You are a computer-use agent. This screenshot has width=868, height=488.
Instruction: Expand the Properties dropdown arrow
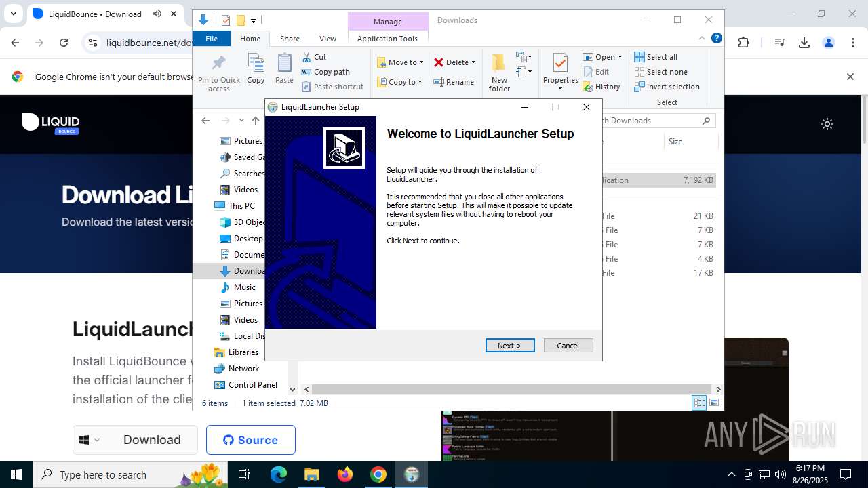tap(560, 89)
